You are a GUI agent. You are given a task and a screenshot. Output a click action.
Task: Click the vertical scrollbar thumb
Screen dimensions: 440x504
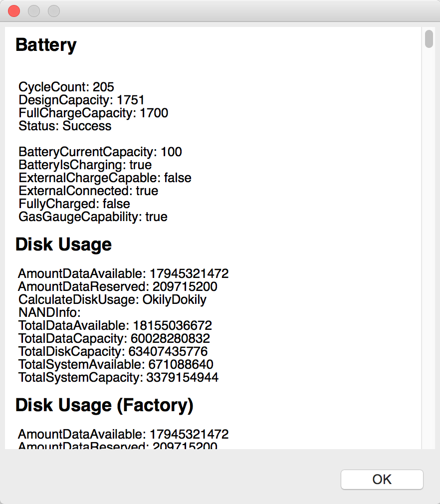click(x=429, y=39)
